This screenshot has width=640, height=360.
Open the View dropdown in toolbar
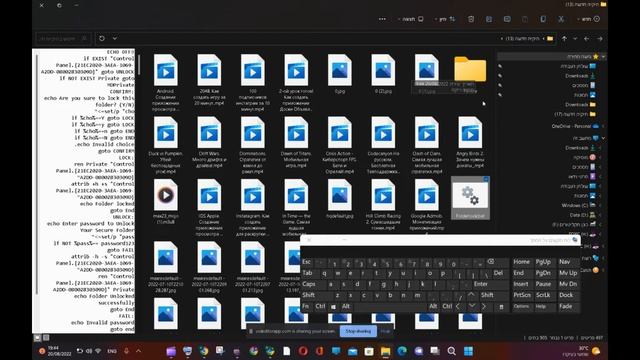[x=411, y=19]
